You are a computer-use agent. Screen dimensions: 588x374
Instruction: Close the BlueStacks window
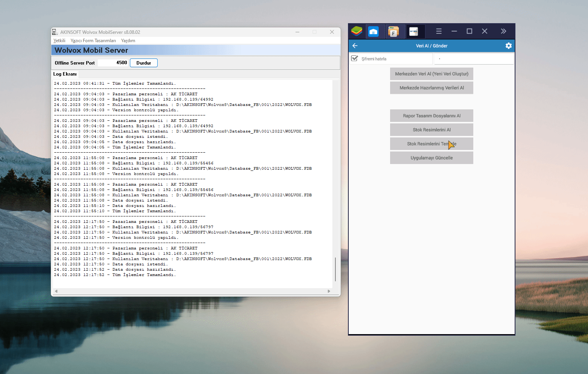pos(485,31)
